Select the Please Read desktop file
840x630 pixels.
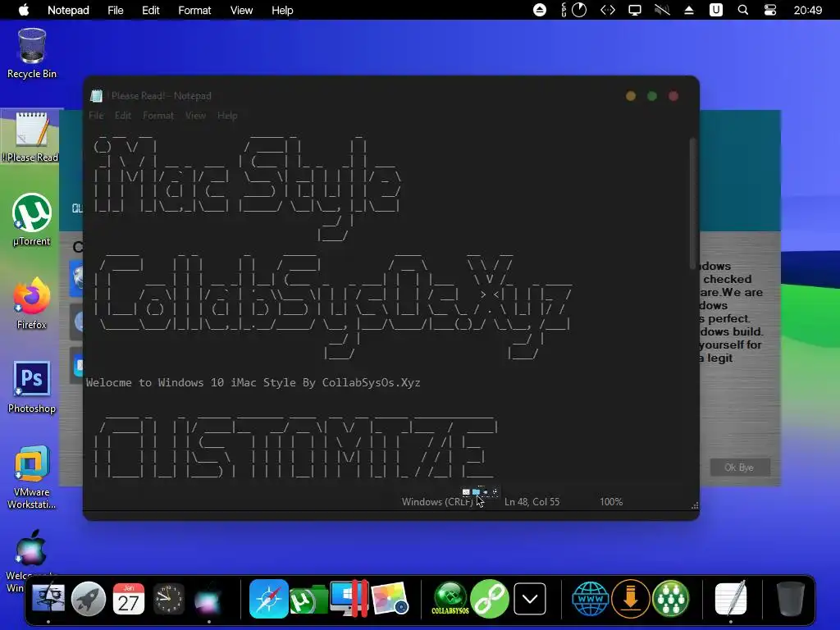32,137
